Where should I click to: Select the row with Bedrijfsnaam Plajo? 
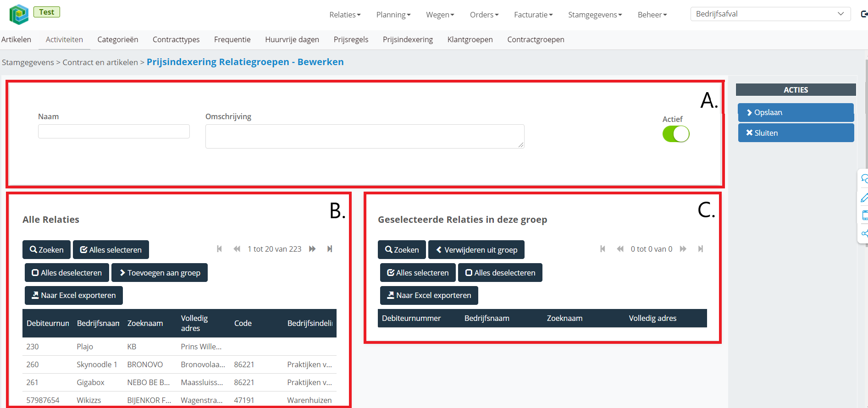(179, 347)
